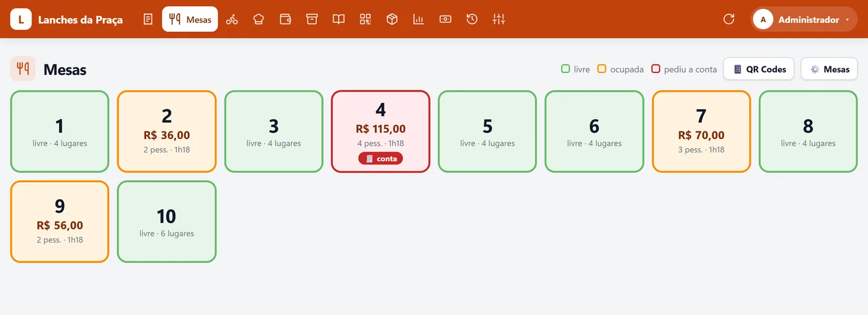Select table 10 with 6 lugares
The width and height of the screenshot is (868, 315).
[x=167, y=221]
